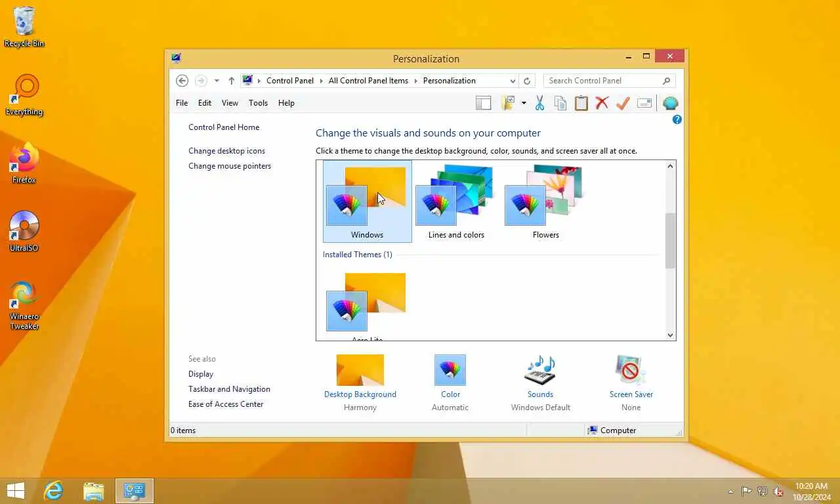The height and width of the screenshot is (504, 840).
Task: Click the Forward navigation arrow
Action: tap(201, 81)
